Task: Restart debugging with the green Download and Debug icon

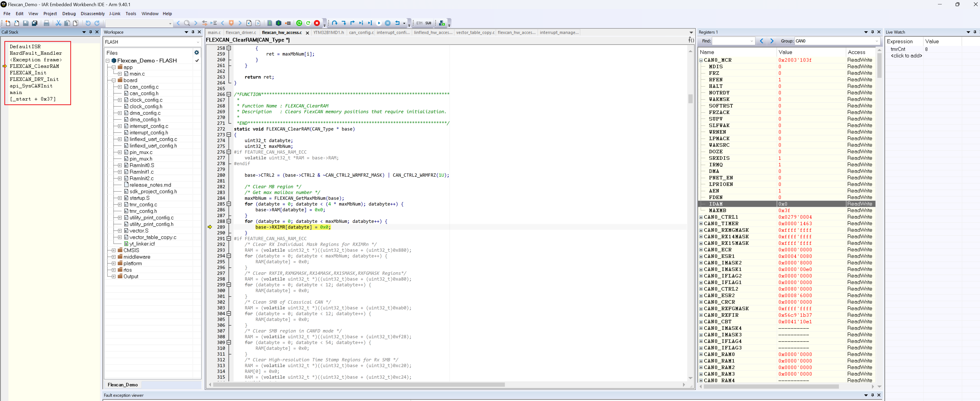Action: click(299, 23)
